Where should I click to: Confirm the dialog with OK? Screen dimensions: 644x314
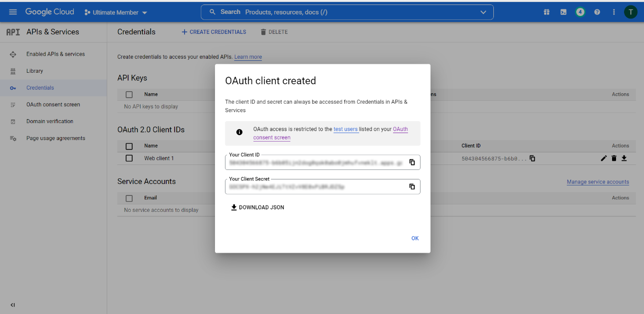tap(415, 238)
